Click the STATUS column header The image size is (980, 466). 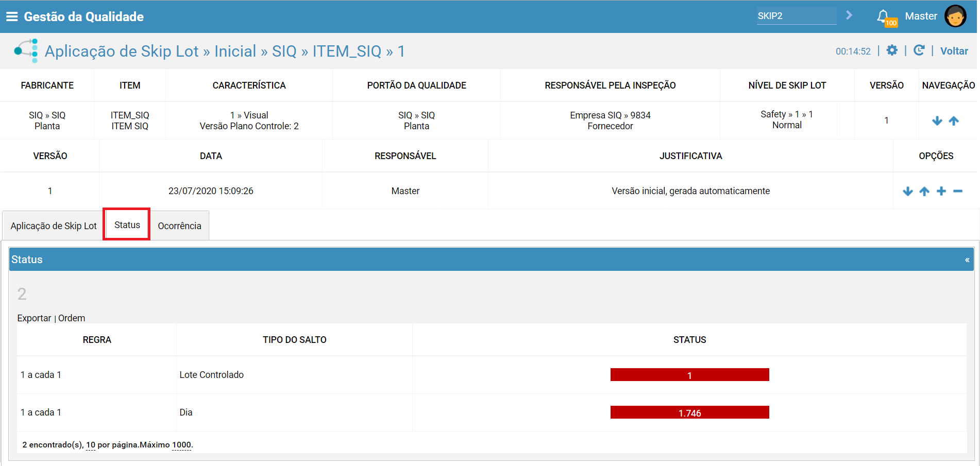[x=689, y=340]
